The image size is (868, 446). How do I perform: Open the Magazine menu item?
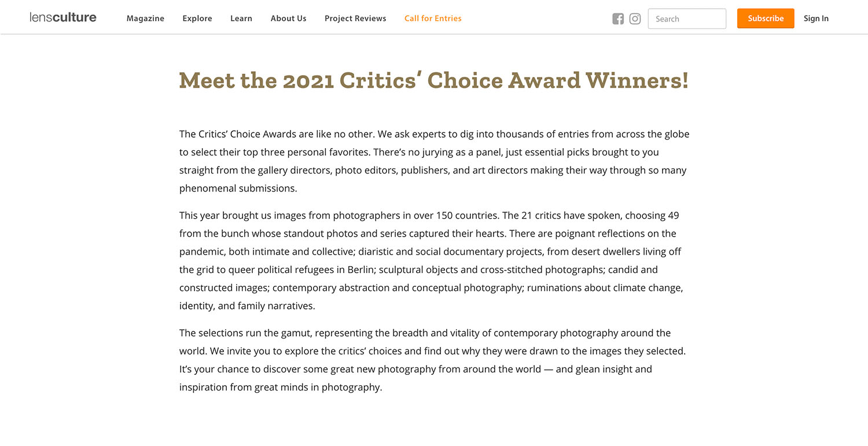tap(145, 19)
